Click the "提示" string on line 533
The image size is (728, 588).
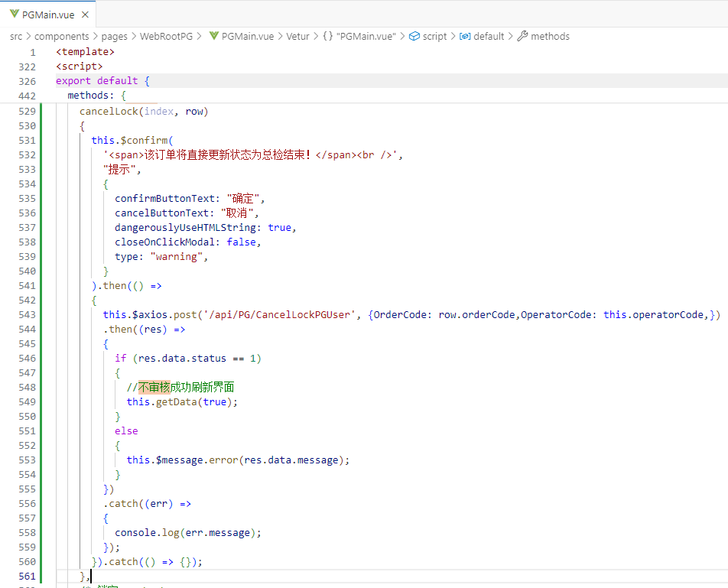[119, 170]
